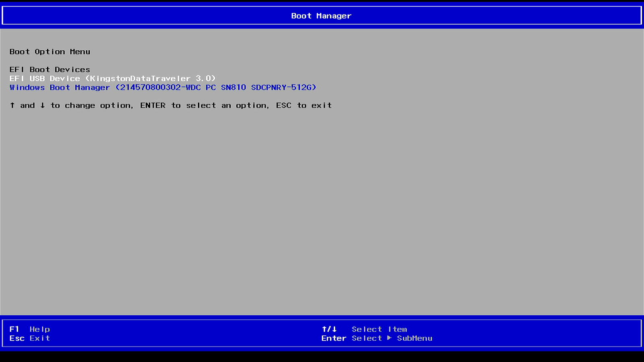This screenshot has height=362, width=644.
Task: Click Enter Select SubMenu hint
Action: (377, 338)
